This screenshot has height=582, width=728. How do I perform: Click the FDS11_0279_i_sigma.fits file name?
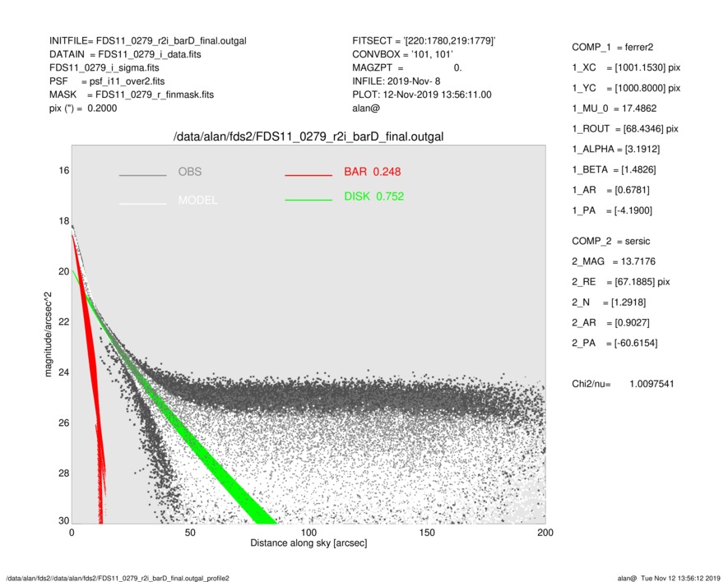point(104,67)
